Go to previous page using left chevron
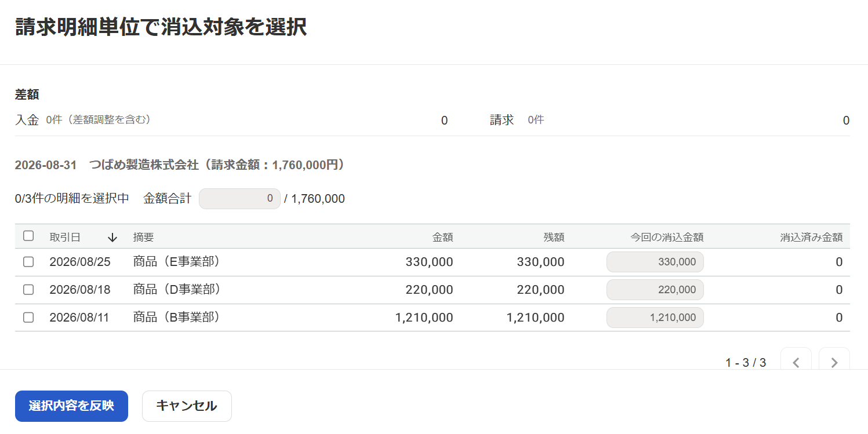Screen dimensions: 868x434 (796, 362)
